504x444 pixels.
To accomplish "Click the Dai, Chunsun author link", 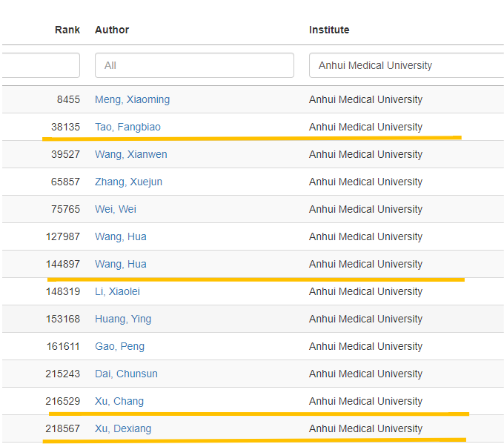I will 126,374.
